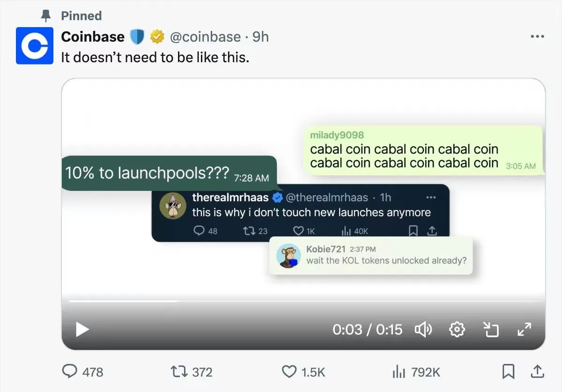Bookmark the Coinbase post

pos(508,372)
